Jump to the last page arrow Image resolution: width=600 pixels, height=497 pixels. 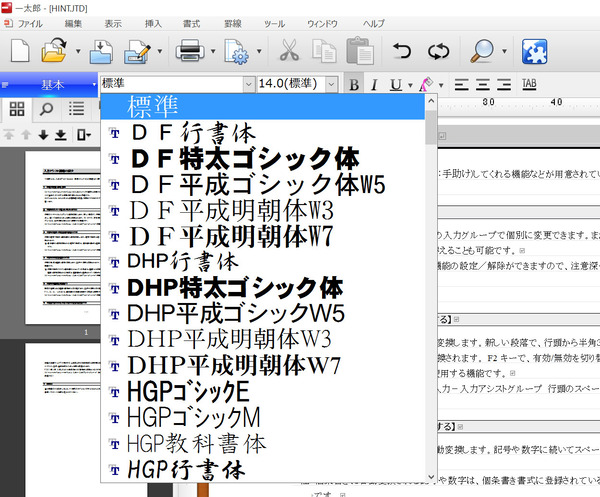pos(60,135)
